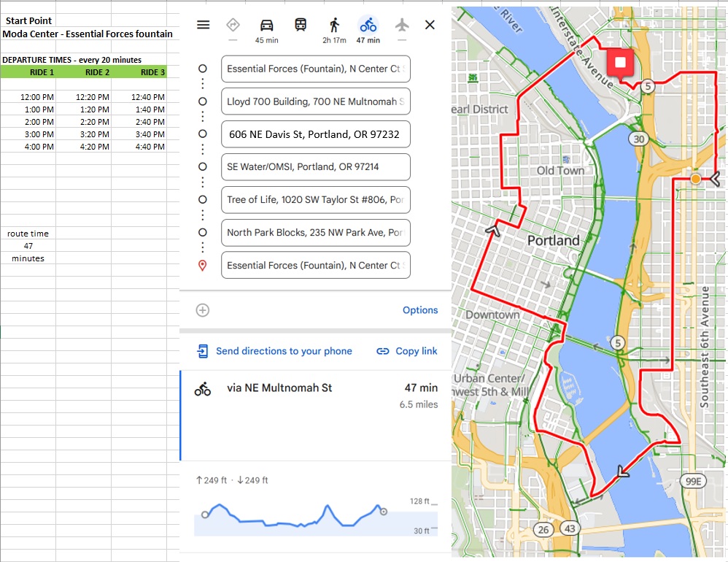Image resolution: width=728 pixels, height=562 pixels.
Task: Click the add destination plus icon
Action: (203, 310)
